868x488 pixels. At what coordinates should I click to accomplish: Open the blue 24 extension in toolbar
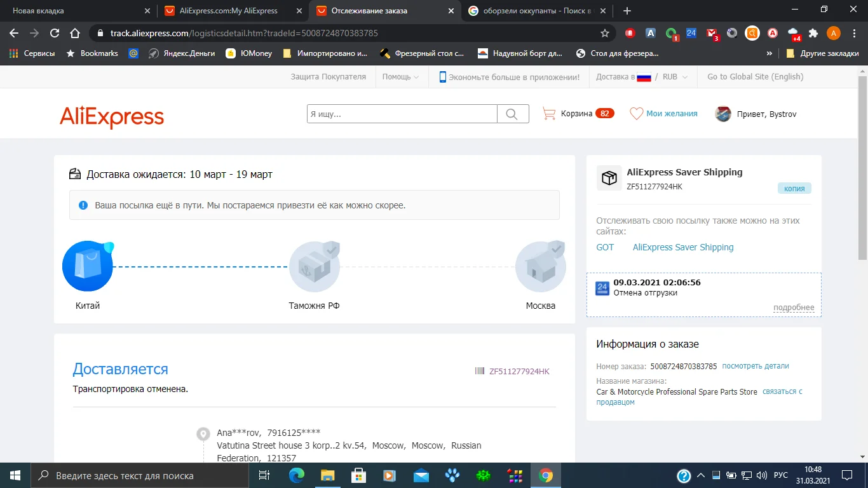click(691, 33)
